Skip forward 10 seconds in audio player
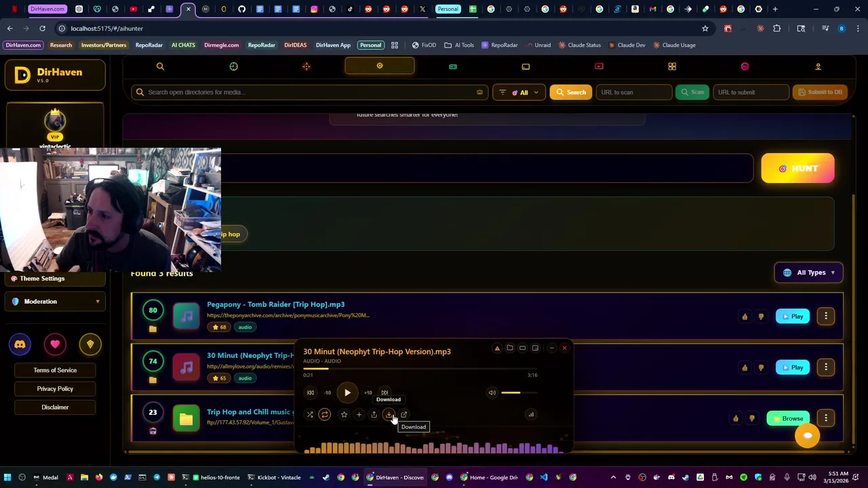 [x=368, y=392]
